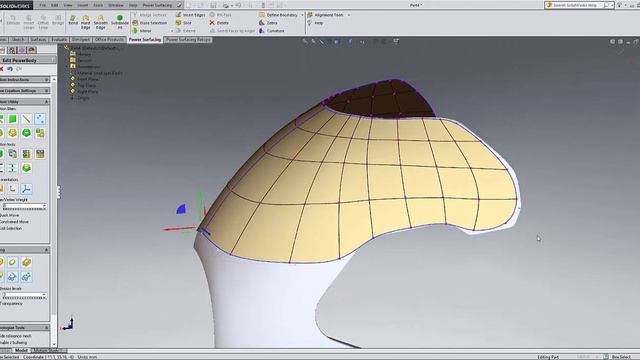The image size is (640, 360).
Task: Click the triad orientation icon in panel
Action: pyautogui.click(x=26, y=189)
